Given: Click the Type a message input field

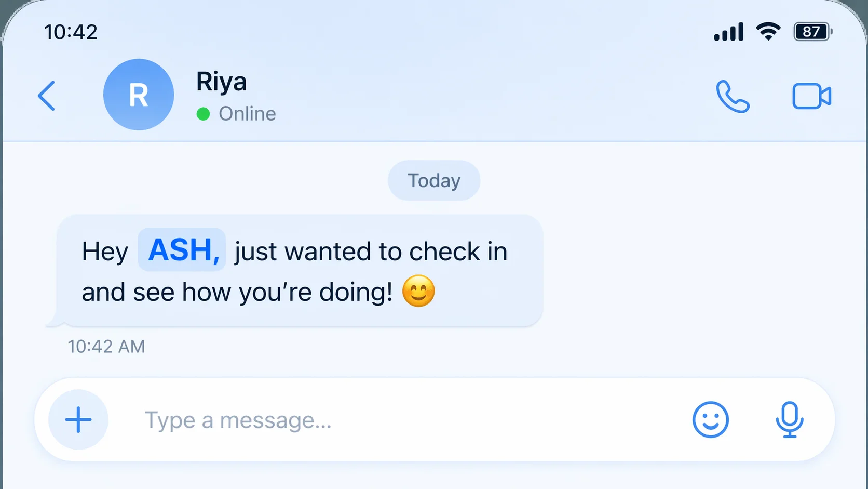Looking at the screenshot, I should pos(395,420).
